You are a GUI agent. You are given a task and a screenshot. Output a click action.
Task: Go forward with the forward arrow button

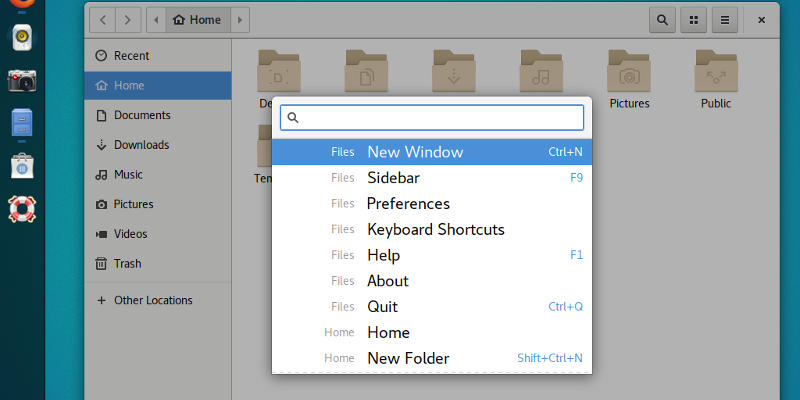tap(128, 19)
